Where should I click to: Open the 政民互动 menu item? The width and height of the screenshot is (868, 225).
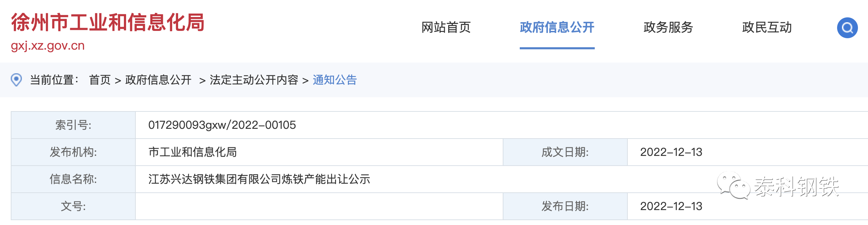pos(767,27)
